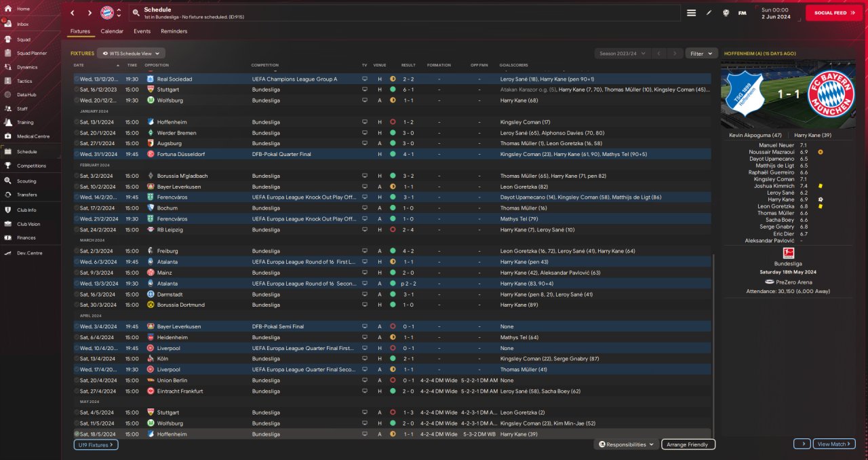Open the hamburger menu icon in the top bar
The image size is (868, 460).
pyautogui.click(x=691, y=13)
